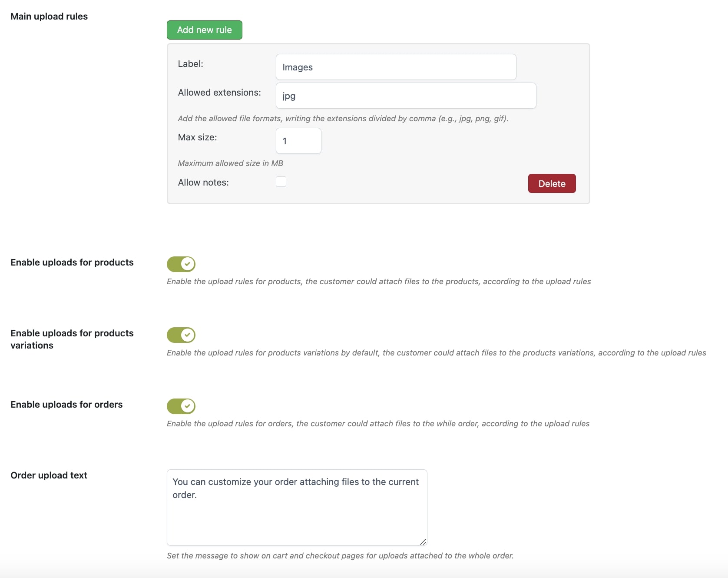Delete the Images upload rule

552,183
